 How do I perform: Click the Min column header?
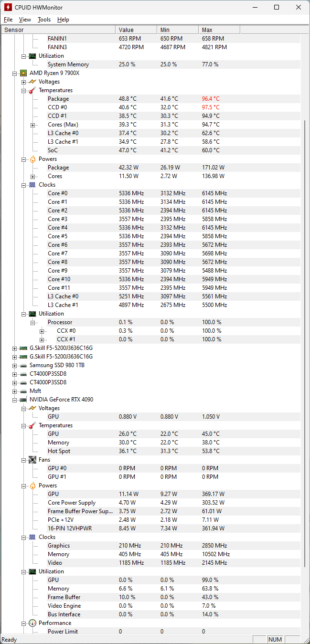click(x=178, y=30)
